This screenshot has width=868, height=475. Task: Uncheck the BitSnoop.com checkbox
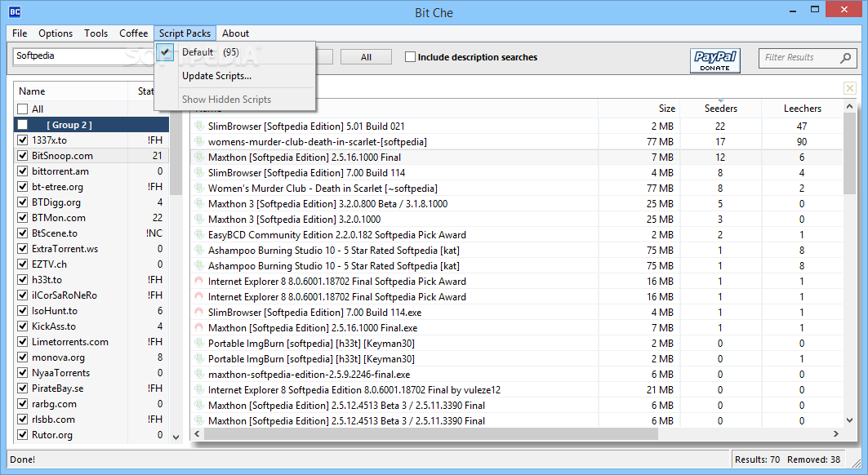click(23, 156)
